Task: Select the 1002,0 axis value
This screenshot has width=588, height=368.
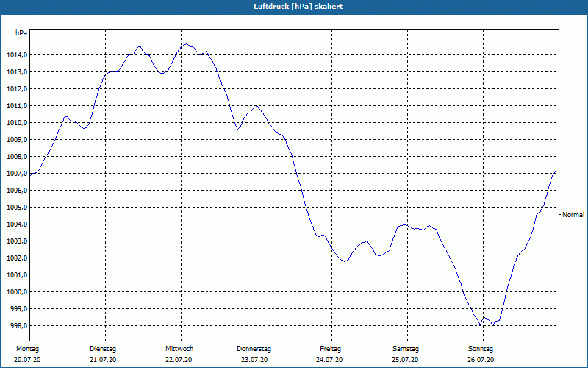Action: pyautogui.click(x=17, y=258)
